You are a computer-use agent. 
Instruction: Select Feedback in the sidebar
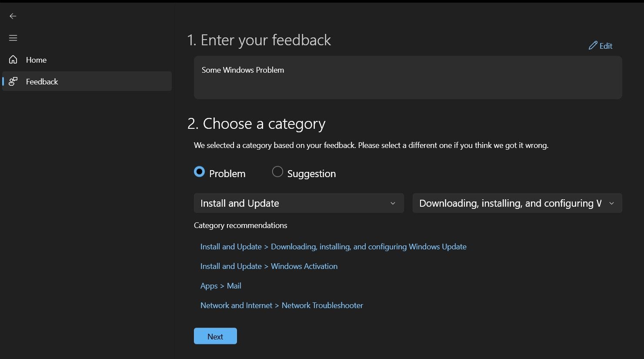coord(42,82)
